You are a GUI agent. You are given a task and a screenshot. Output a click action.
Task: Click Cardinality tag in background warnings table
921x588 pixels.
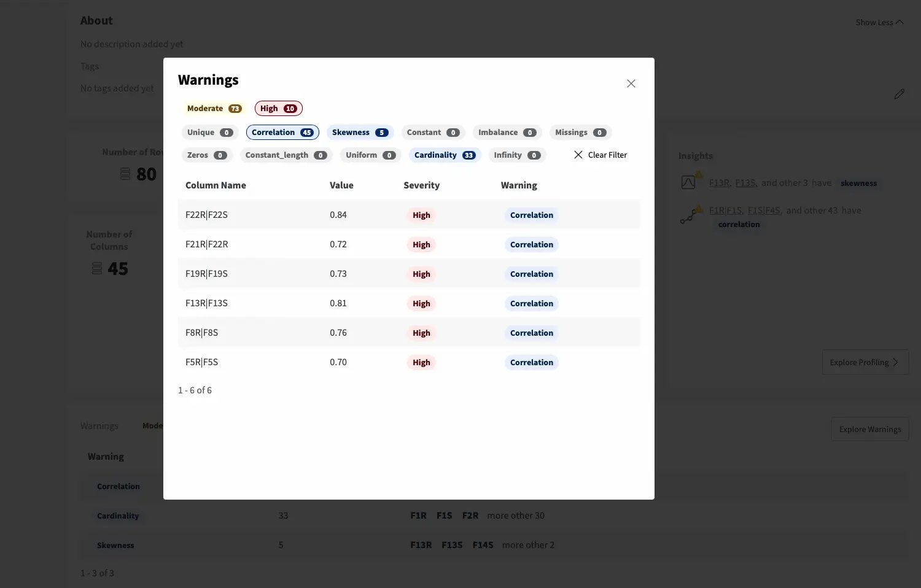(x=118, y=516)
